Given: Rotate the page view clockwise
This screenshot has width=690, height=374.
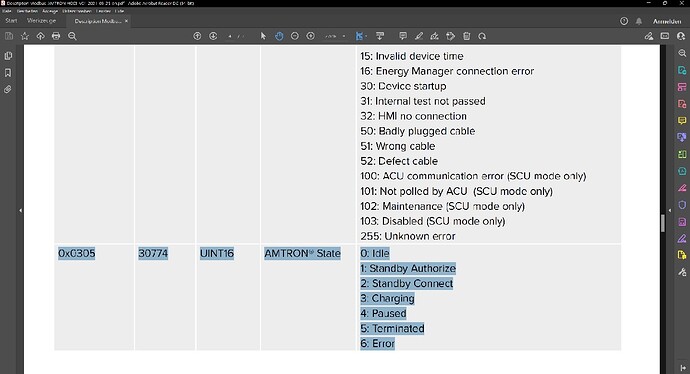Looking at the screenshot, I should (482, 36).
